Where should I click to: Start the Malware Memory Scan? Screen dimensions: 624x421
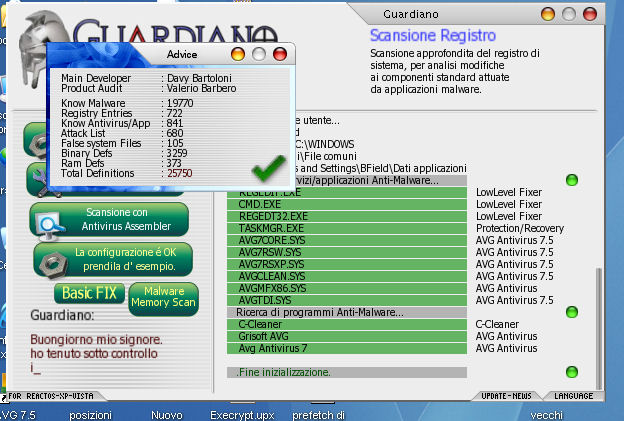click(x=165, y=297)
